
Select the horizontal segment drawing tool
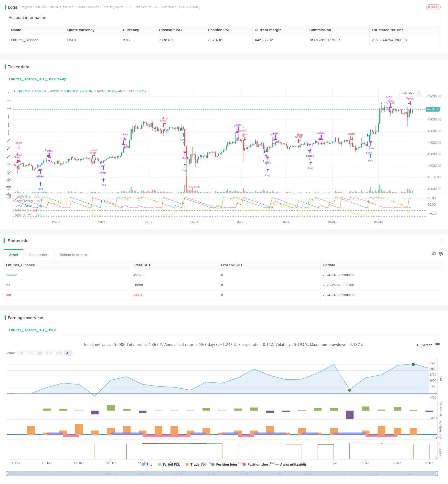tap(9, 109)
